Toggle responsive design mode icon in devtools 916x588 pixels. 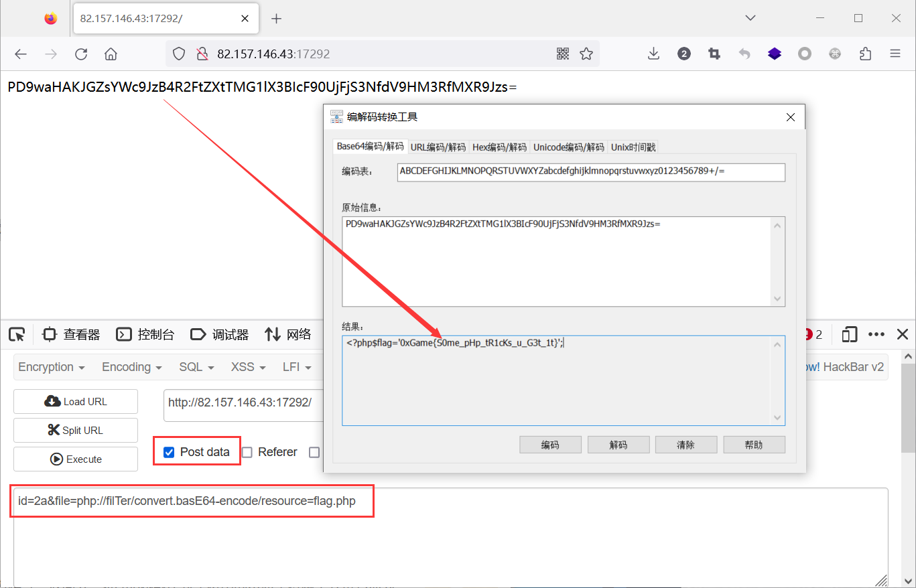[x=850, y=334]
